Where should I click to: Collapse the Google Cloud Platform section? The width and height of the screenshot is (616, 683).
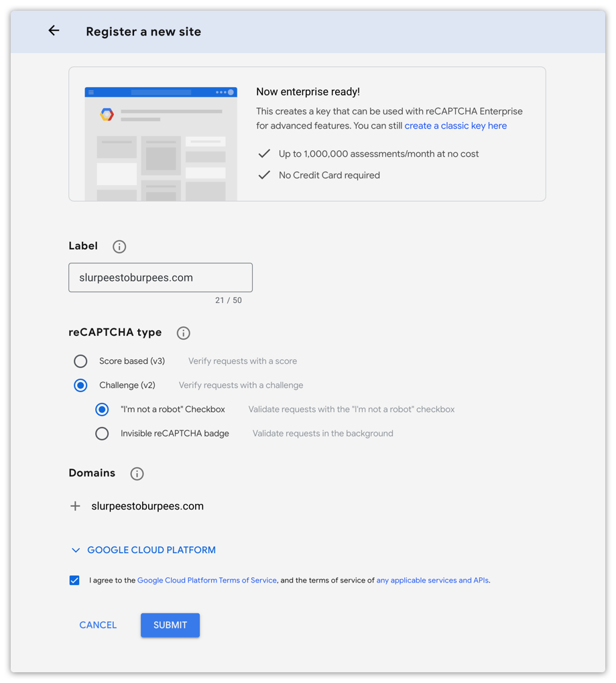pos(143,550)
